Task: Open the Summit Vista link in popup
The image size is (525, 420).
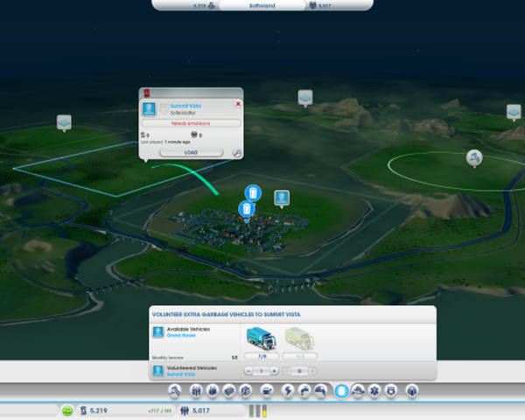Action: pos(185,106)
